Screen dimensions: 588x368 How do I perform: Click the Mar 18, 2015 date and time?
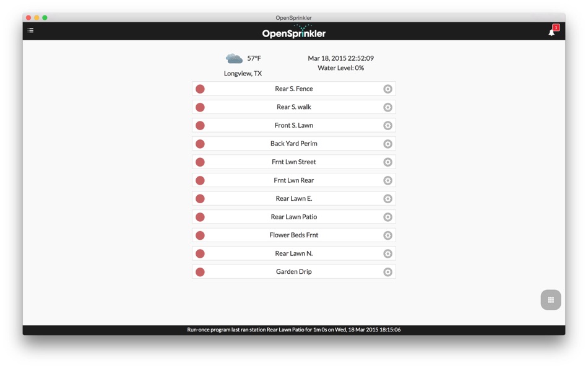tap(340, 58)
